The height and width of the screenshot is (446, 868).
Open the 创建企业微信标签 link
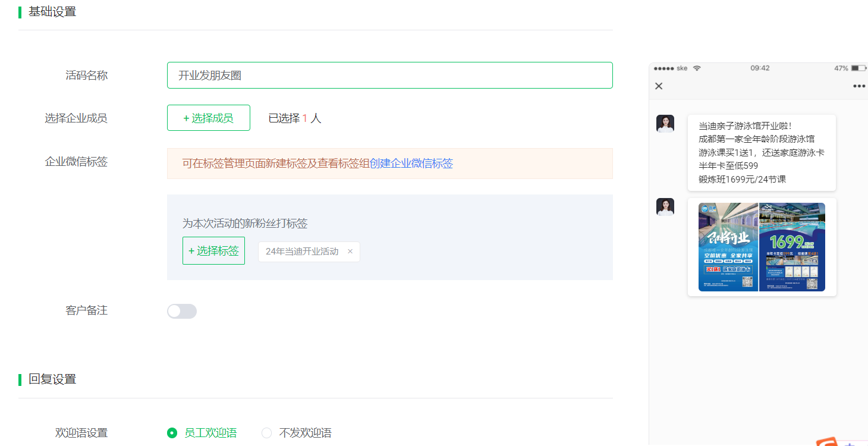pos(411,164)
